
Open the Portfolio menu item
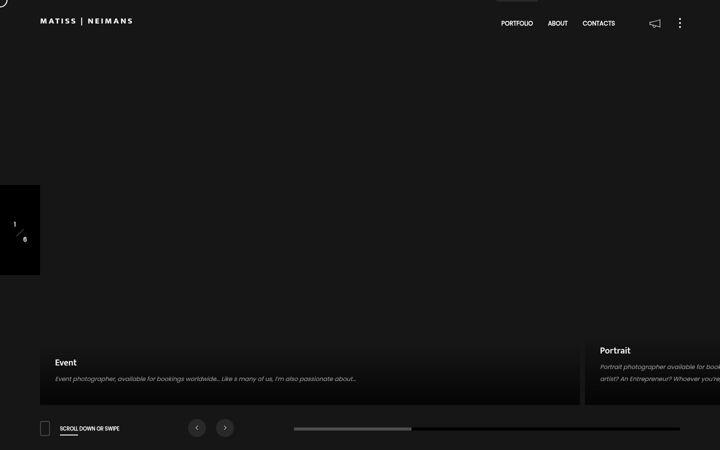coord(517,23)
